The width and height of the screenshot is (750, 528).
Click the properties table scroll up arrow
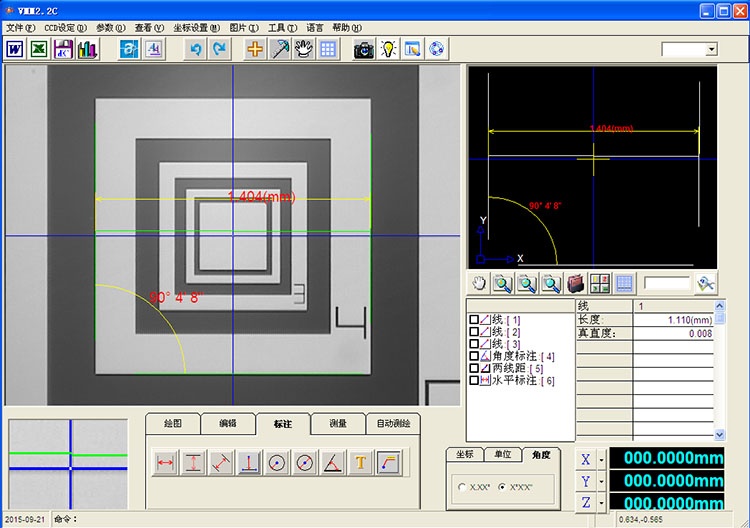coord(719,306)
